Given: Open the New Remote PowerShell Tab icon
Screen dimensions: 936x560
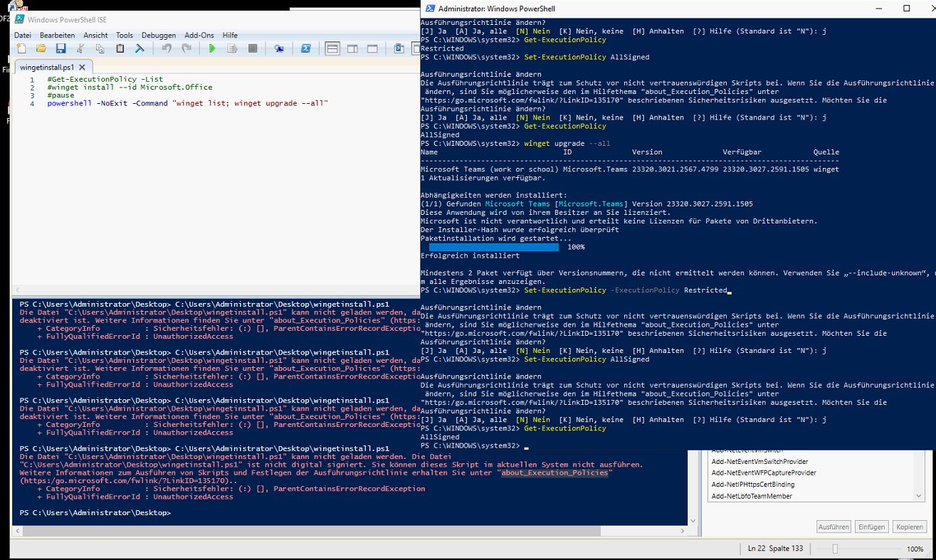Looking at the screenshot, I should click(x=279, y=48).
